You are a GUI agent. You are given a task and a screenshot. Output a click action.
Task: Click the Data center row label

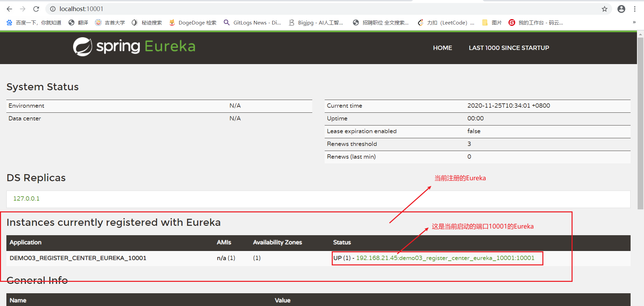[24, 118]
